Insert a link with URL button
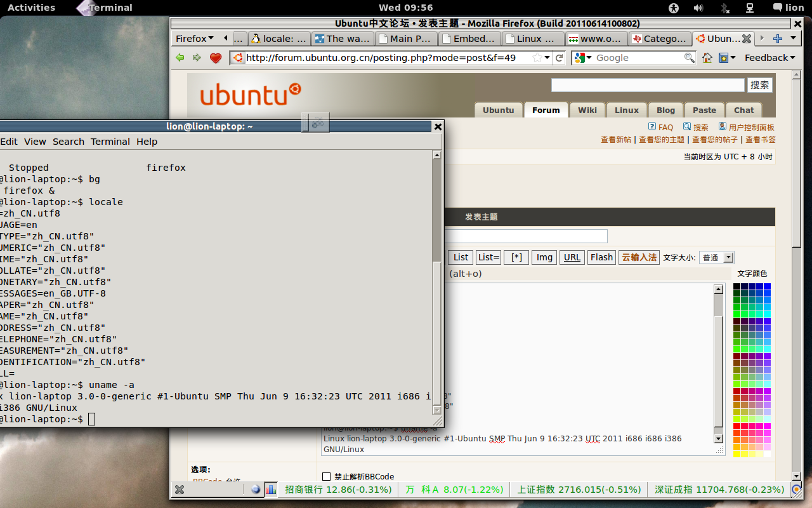 [x=572, y=257]
